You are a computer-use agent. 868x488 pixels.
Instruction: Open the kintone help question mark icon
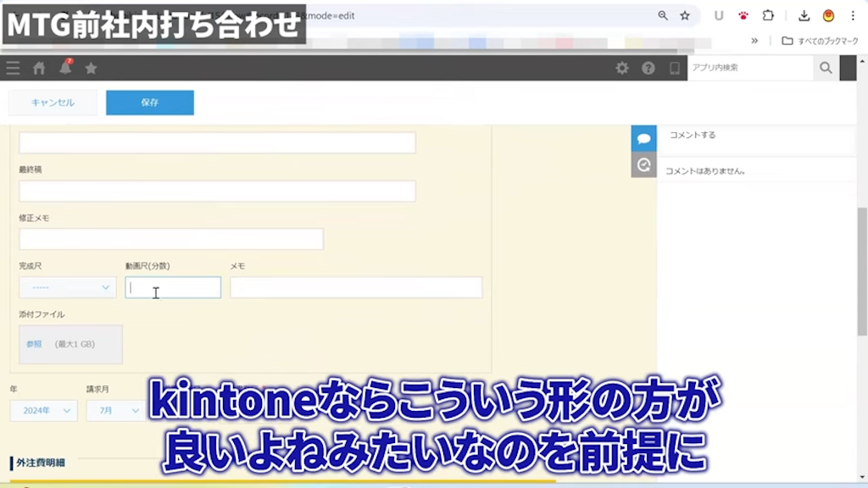[648, 68]
